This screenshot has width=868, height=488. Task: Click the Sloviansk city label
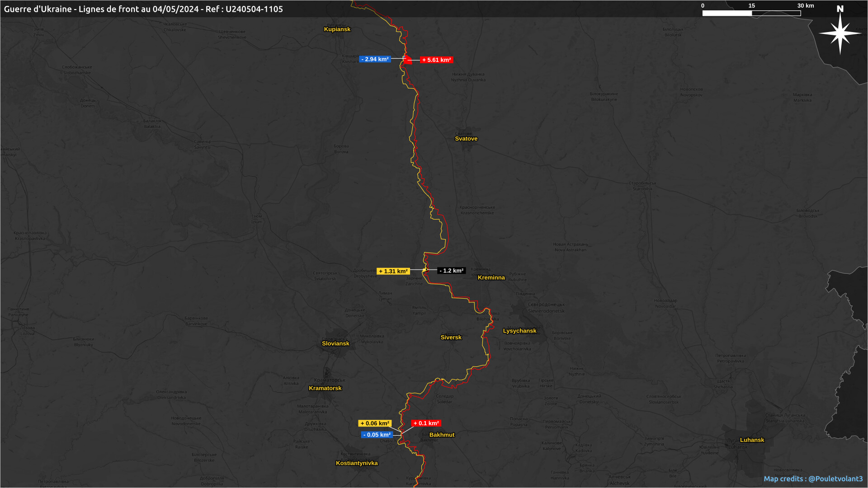point(335,344)
